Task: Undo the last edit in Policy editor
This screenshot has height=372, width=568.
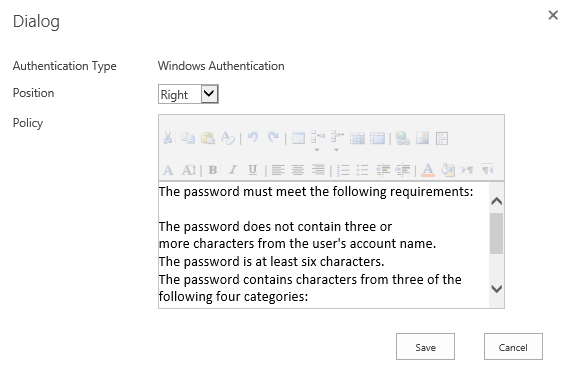Action: point(253,138)
